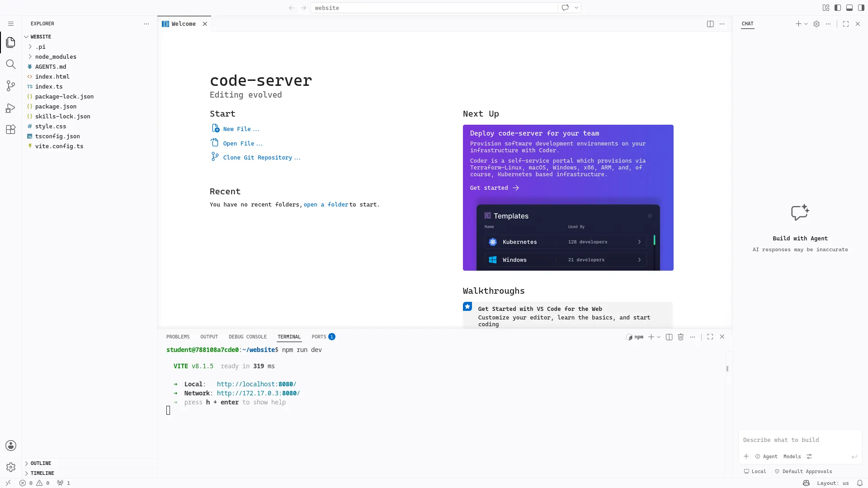Screen dimensions: 868x488
Task: Maximize the chat panel
Action: [x=846, y=24]
